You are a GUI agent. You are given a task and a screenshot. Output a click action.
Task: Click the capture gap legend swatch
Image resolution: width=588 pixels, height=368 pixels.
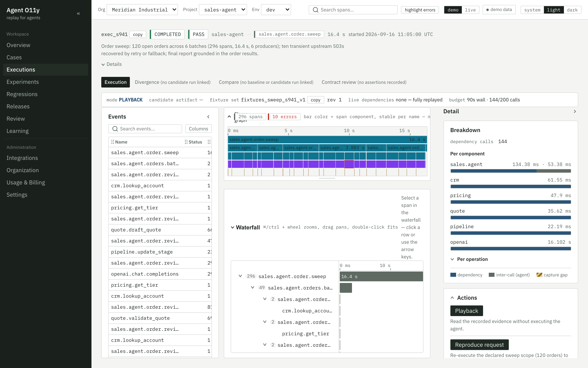click(539, 275)
